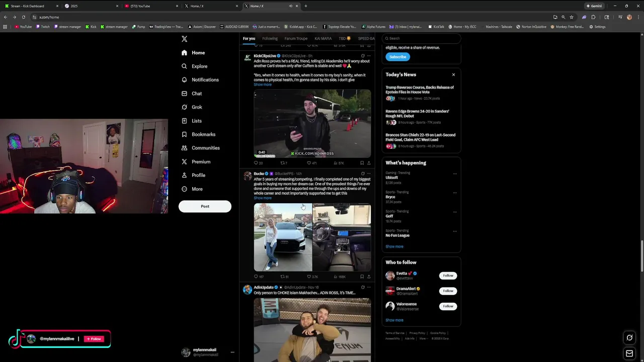Click the Profile sidebar icon
The width and height of the screenshot is (644, 362).
pos(184,175)
